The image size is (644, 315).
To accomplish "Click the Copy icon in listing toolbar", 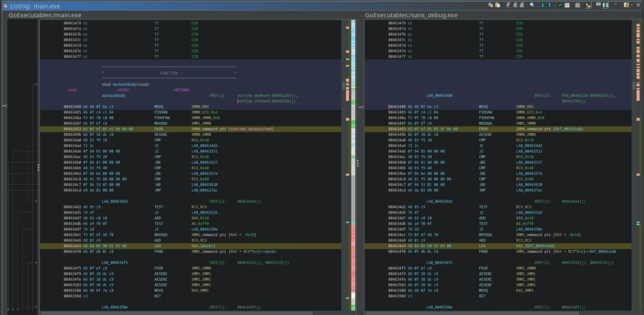I will (x=491, y=5).
